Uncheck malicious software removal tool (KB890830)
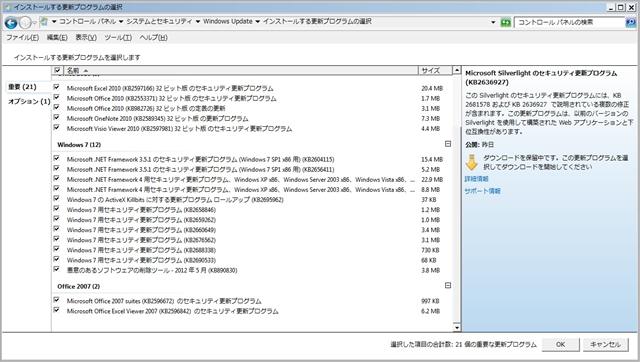The height and width of the screenshot is (362, 640). [x=56, y=269]
